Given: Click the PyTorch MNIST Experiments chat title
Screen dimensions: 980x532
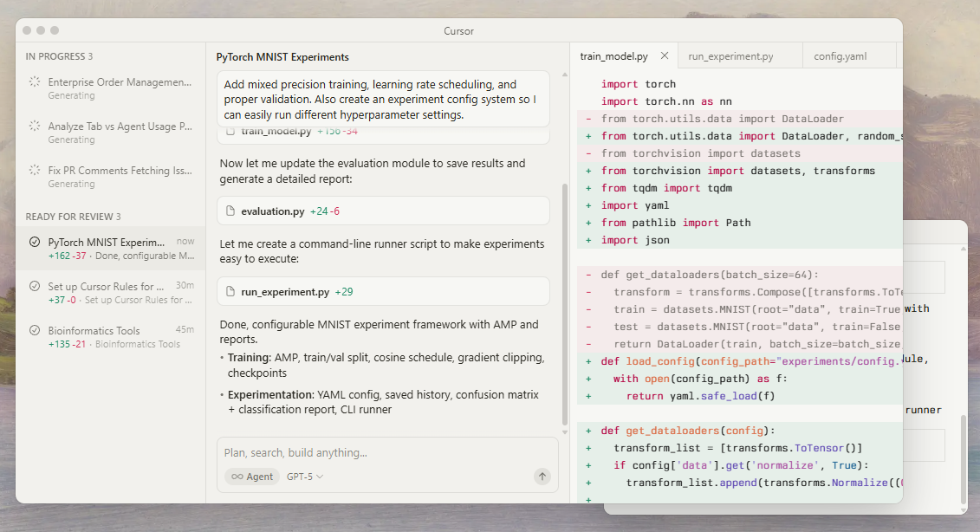Looking at the screenshot, I should 282,57.
